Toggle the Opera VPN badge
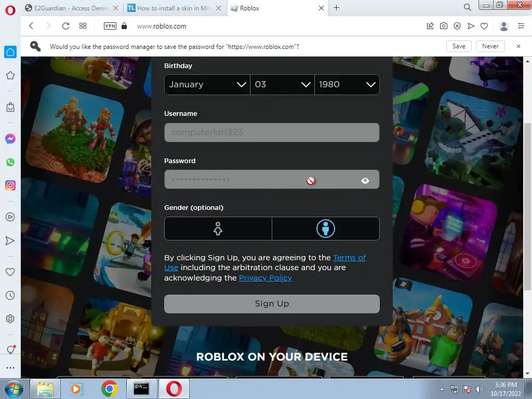532x399 pixels. coord(110,26)
